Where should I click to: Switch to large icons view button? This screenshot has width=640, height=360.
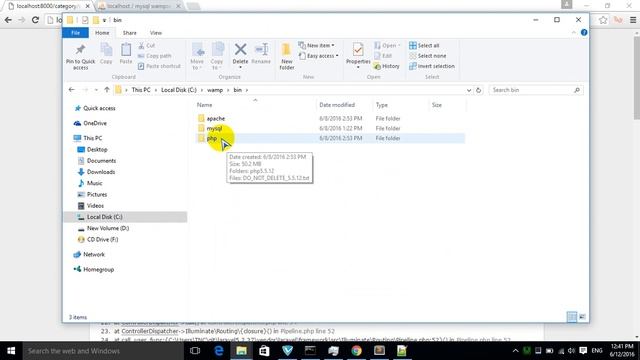click(582, 317)
